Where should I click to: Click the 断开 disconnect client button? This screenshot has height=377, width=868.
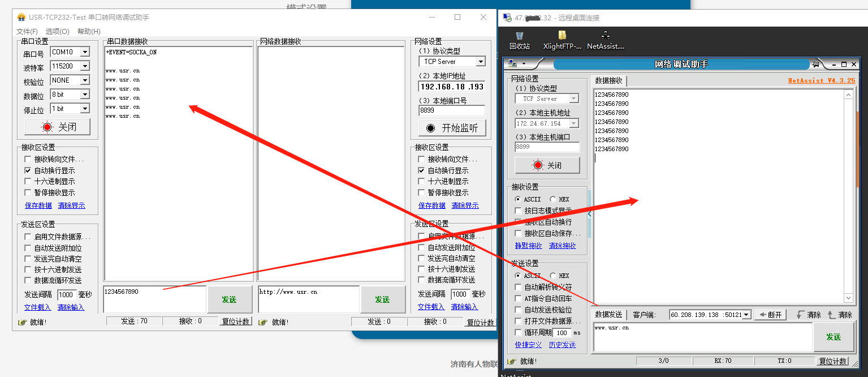pyautogui.click(x=770, y=315)
